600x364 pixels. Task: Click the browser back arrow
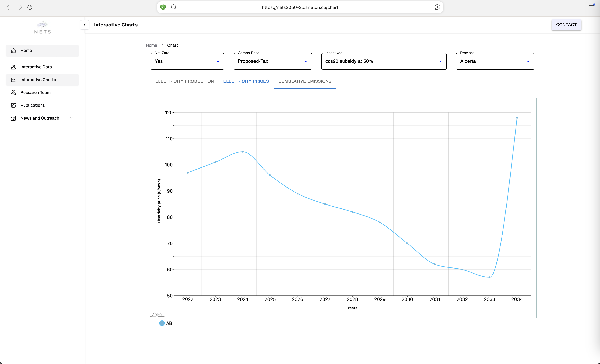click(x=9, y=7)
